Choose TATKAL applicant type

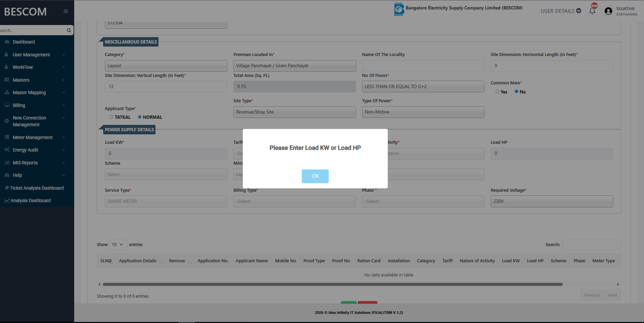(112, 117)
